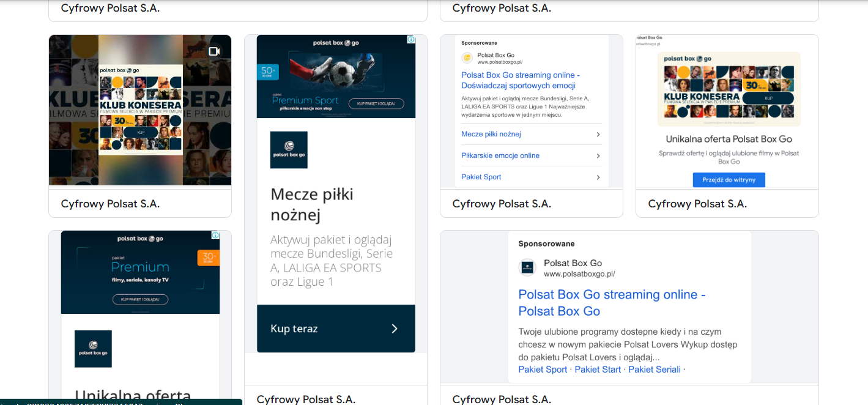This screenshot has height=405, width=868.
Task: Expand the Pakiet Sport sitelink chevron
Action: coord(598,177)
